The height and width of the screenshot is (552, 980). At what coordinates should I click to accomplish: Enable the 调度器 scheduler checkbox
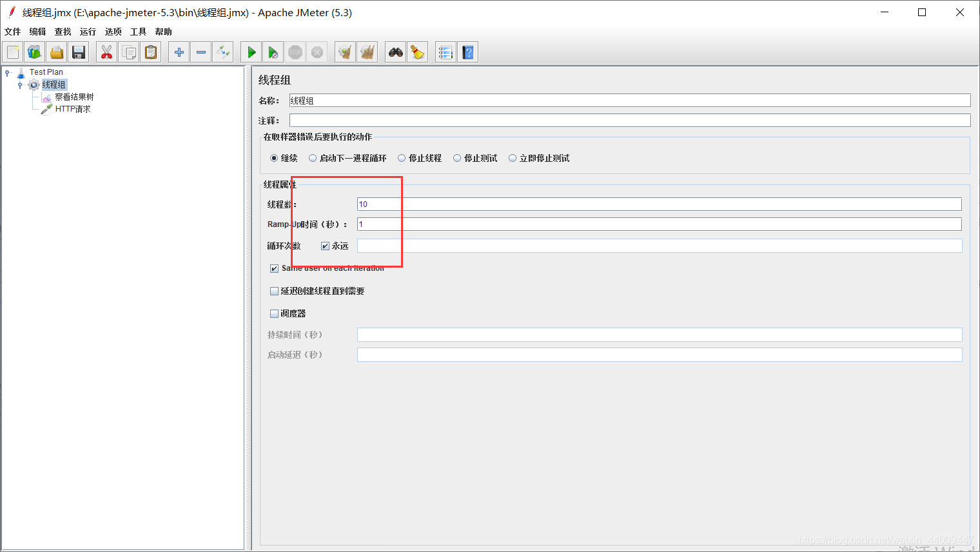click(274, 313)
